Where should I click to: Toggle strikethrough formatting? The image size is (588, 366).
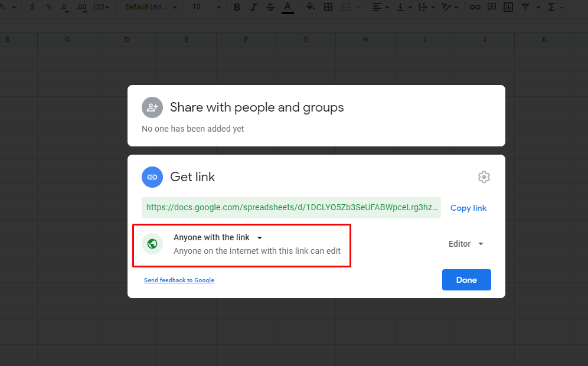click(x=270, y=7)
